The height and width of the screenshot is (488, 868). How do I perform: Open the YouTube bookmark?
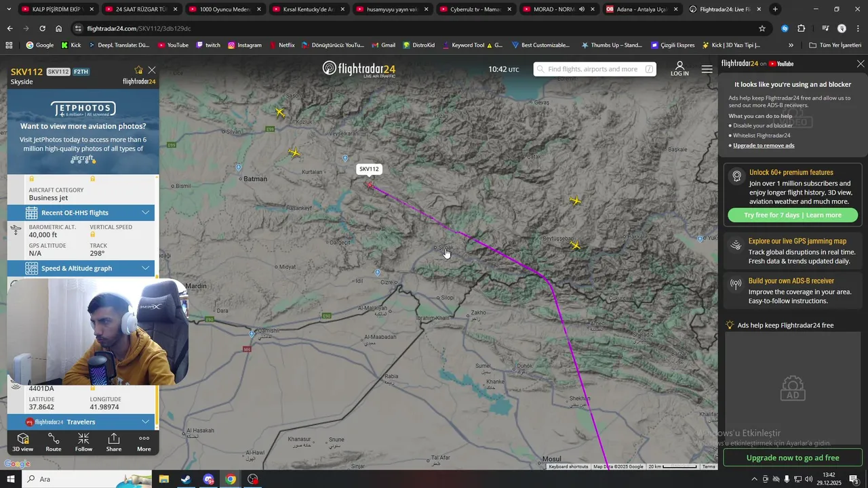(x=173, y=45)
